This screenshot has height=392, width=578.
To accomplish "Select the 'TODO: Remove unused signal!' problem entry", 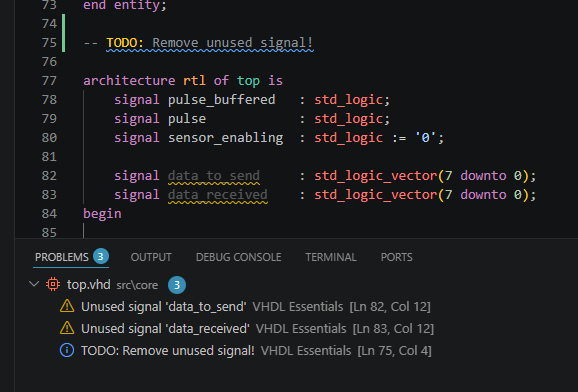I will click(x=168, y=350).
